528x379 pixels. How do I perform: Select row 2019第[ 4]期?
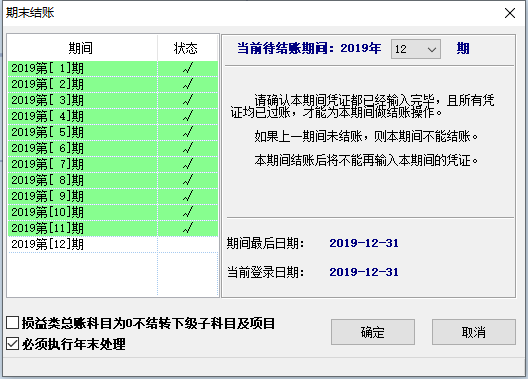click(x=113, y=116)
